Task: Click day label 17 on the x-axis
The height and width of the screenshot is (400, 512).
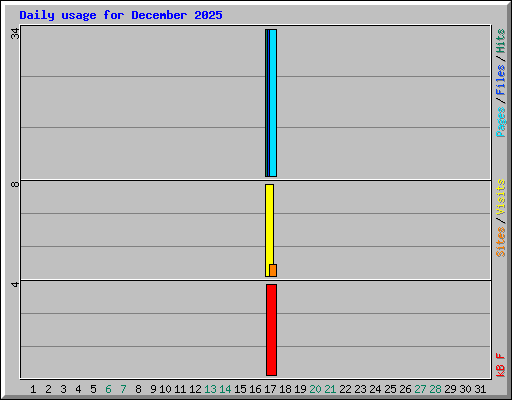Action: tap(270, 389)
